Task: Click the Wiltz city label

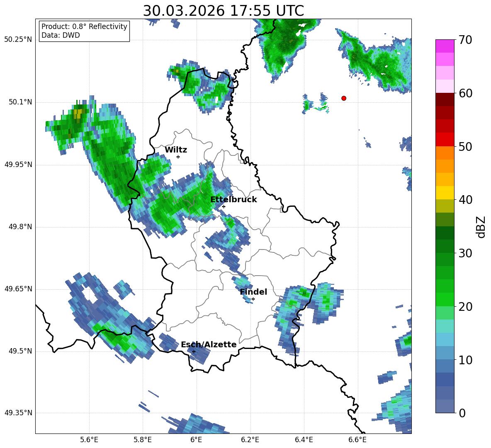Action: tap(176, 150)
